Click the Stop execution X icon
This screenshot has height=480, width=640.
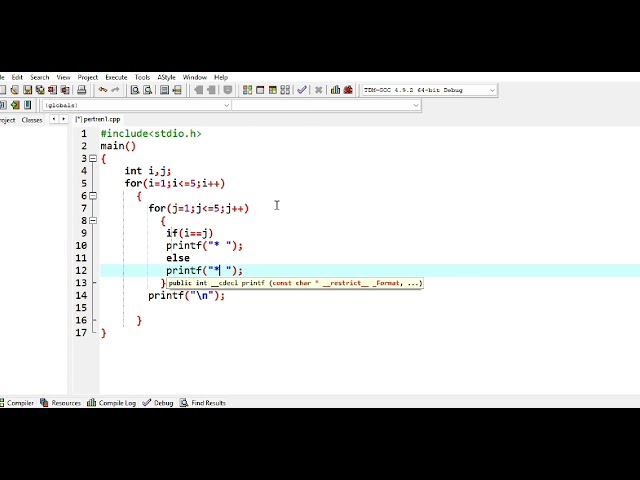coord(318,90)
